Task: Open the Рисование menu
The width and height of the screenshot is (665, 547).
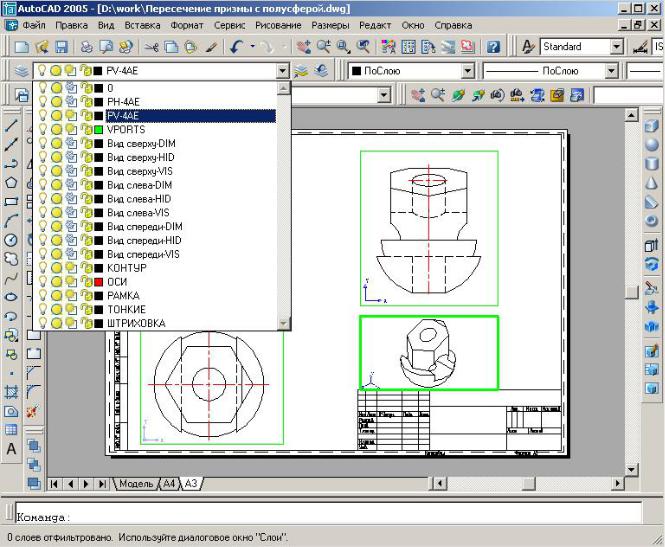Action: [x=278, y=25]
